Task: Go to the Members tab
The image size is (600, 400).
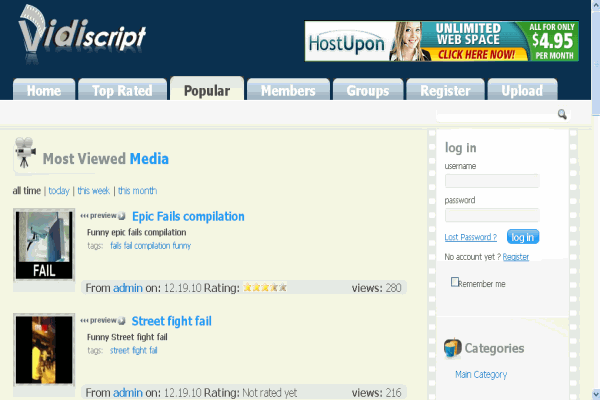Action: 288,90
